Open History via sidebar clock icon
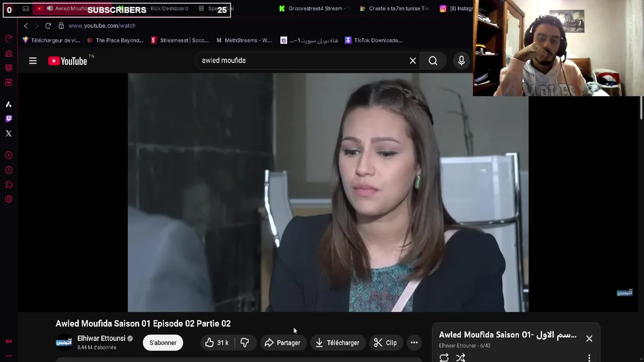Screen dimensions: 644x362 [9, 170]
